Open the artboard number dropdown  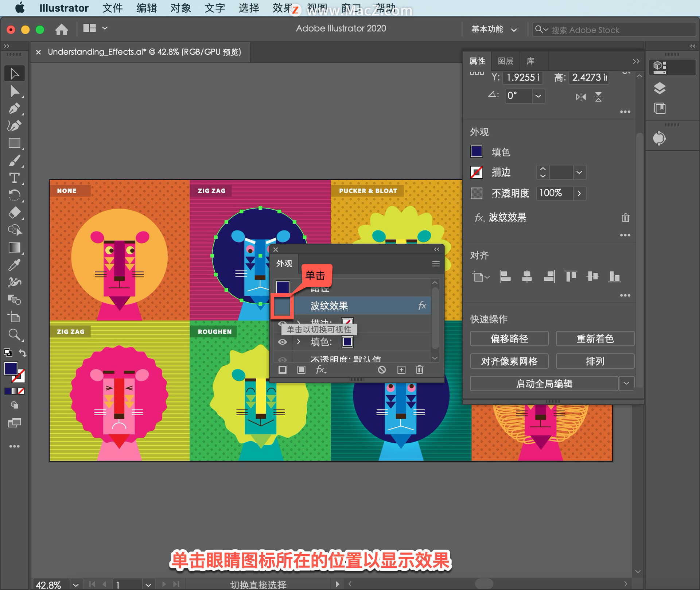click(148, 585)
